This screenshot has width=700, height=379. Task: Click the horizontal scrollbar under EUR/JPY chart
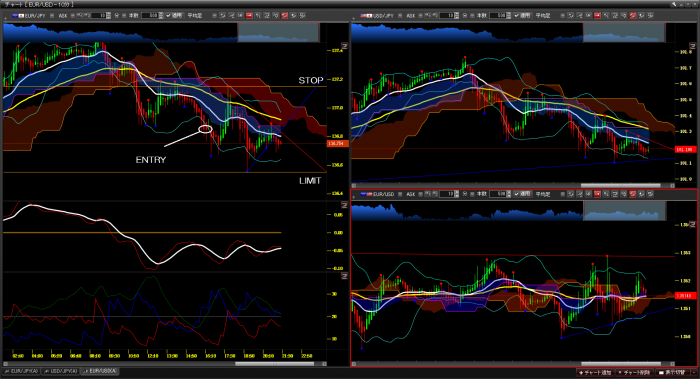pyautogui.click(x=165, y=364)
